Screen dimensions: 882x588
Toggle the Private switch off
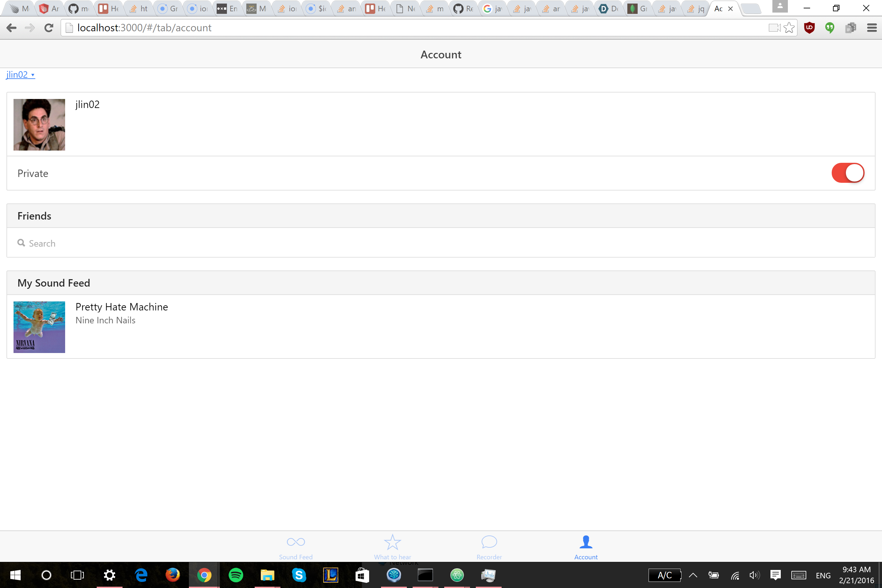[848, 173]
